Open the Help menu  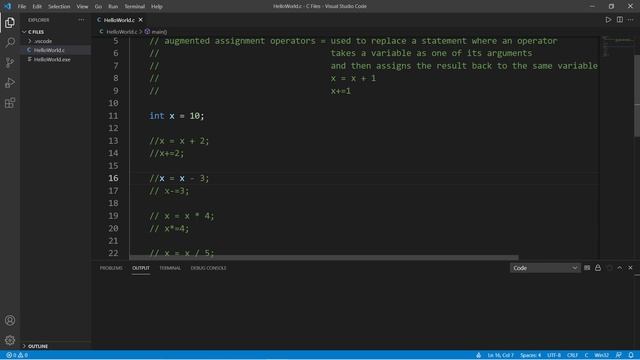pos(157,6)
